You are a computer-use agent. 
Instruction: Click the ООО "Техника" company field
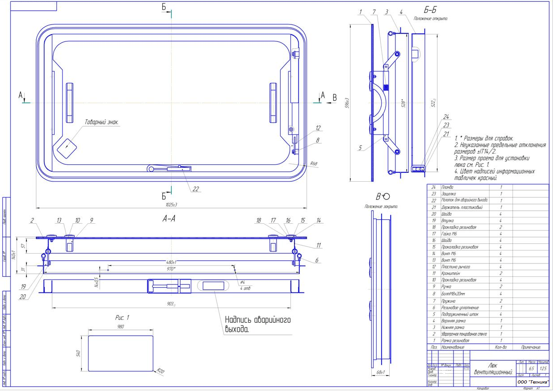pyautogui.click(x=532, y=383)
